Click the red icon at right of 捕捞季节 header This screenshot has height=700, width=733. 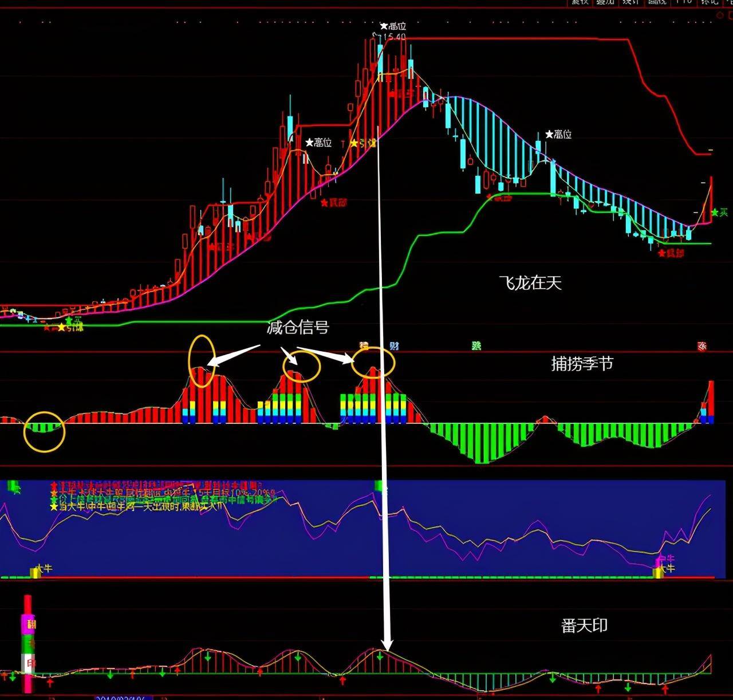point(702,346)
